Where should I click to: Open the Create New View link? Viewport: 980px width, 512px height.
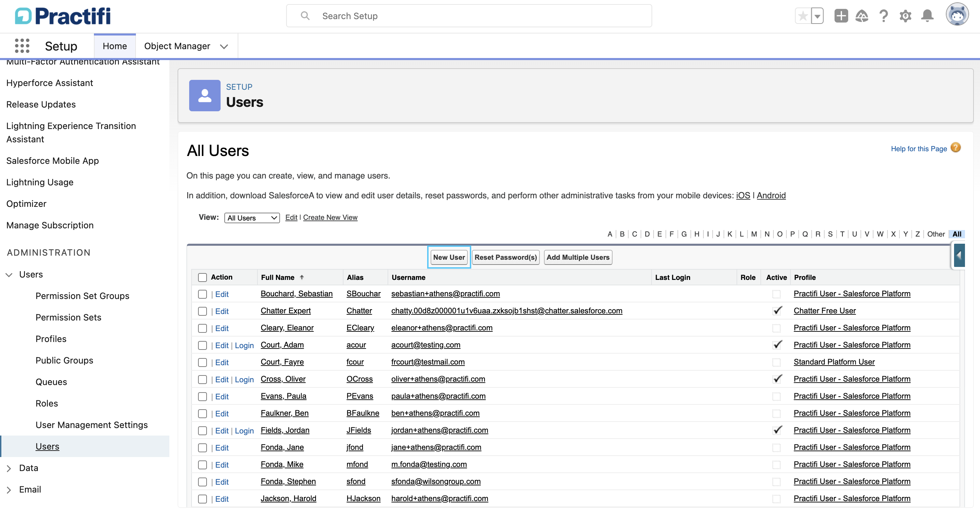330,217
